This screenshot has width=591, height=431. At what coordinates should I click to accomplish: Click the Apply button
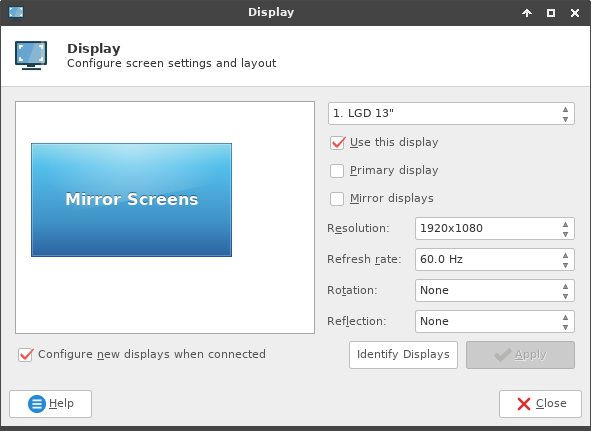coord(521,355)
